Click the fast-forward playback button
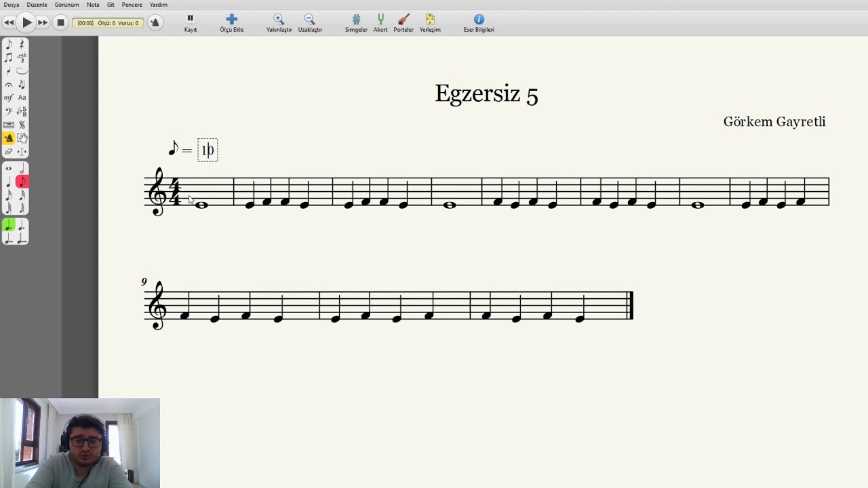 tap(43, 22)
